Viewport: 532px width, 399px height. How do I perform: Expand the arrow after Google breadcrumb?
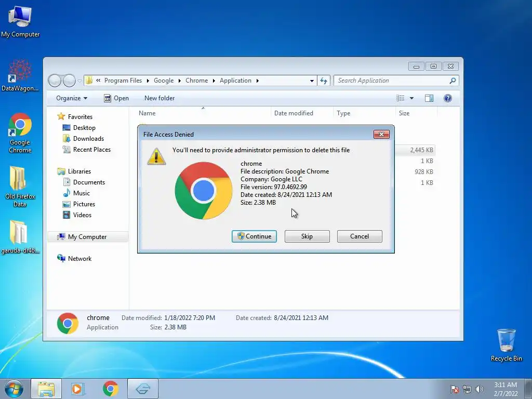(179, 81)
